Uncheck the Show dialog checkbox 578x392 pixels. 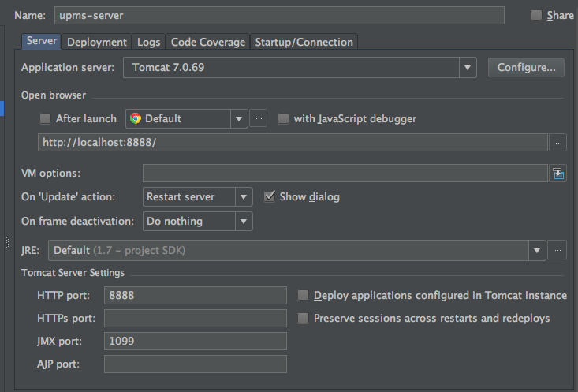click(x=270, y=196)
